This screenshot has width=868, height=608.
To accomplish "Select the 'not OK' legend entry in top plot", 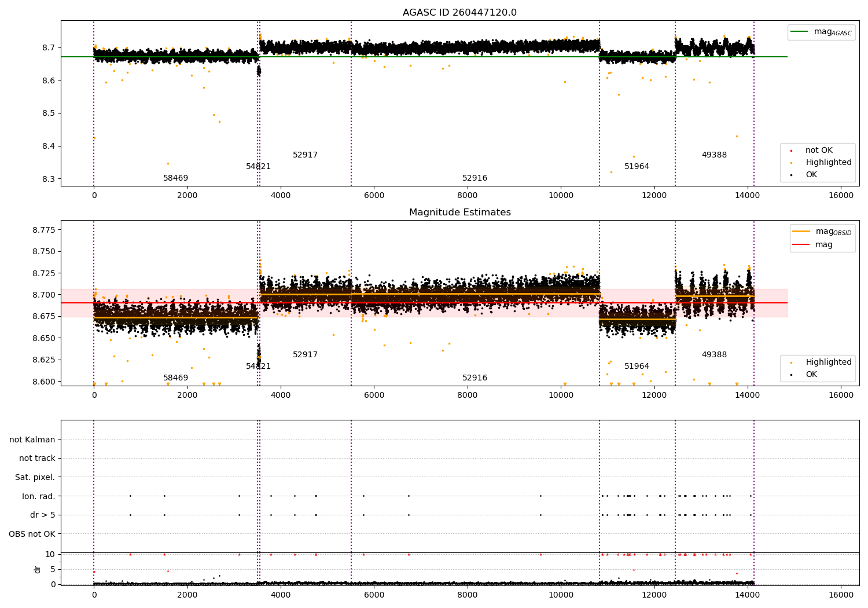I will coord(819,151).
